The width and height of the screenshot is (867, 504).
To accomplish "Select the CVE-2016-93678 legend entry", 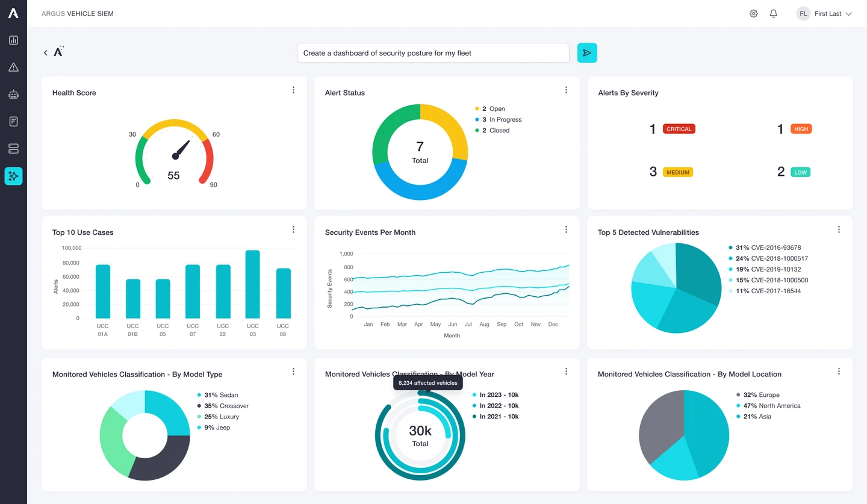I will 765,248.
